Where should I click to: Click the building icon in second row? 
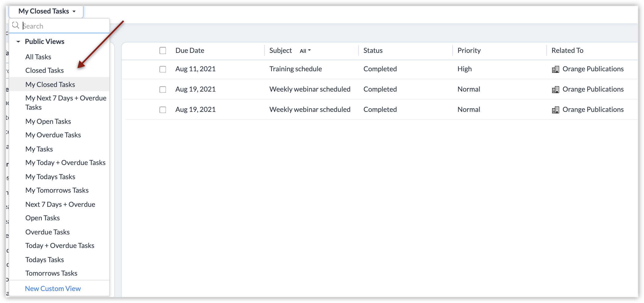[555, 90]
